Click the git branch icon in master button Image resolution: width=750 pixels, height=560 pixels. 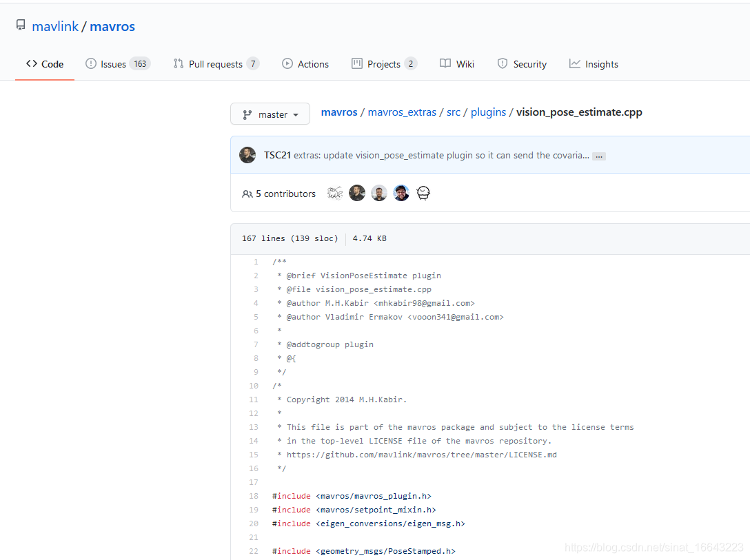pos(247,114)
